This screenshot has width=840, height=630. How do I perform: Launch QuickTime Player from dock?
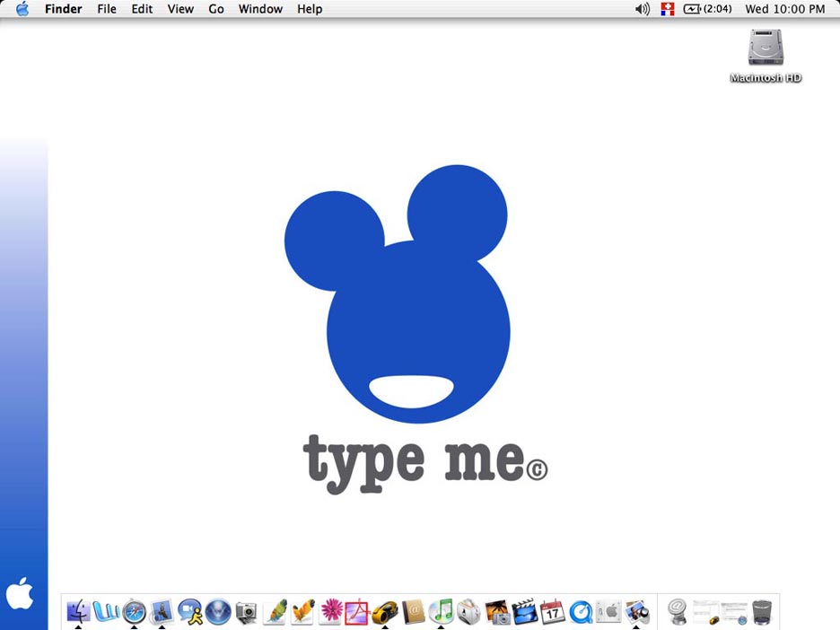581,611
